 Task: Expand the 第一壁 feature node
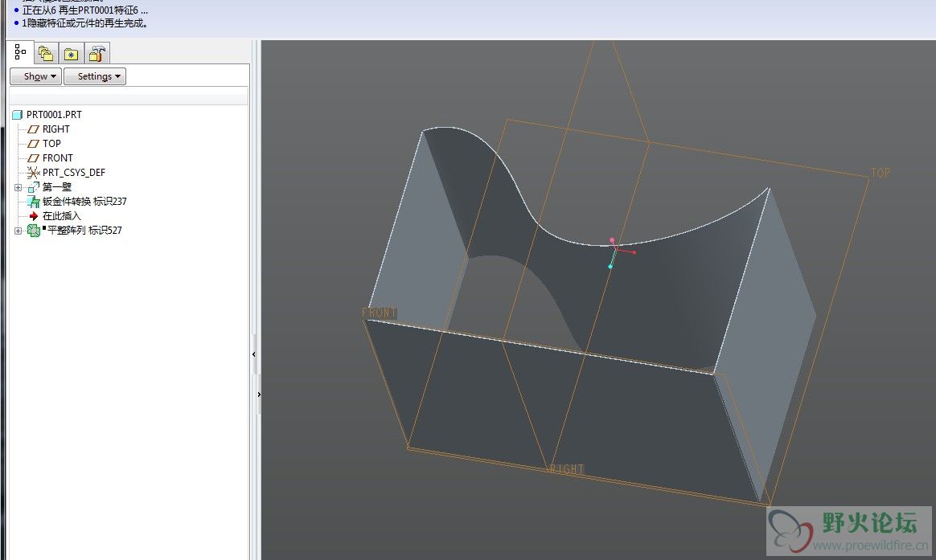click(x=18, y=187)
